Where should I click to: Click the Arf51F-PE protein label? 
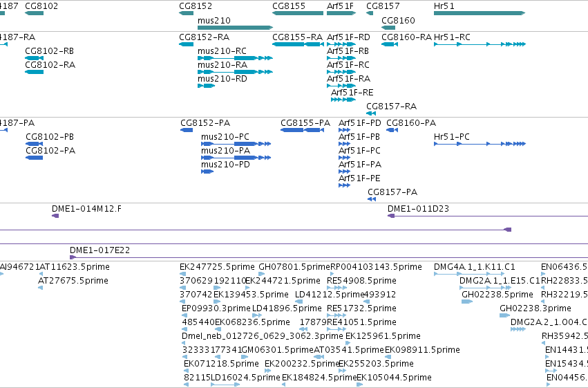pyautogui.click(x=359, y=178)
